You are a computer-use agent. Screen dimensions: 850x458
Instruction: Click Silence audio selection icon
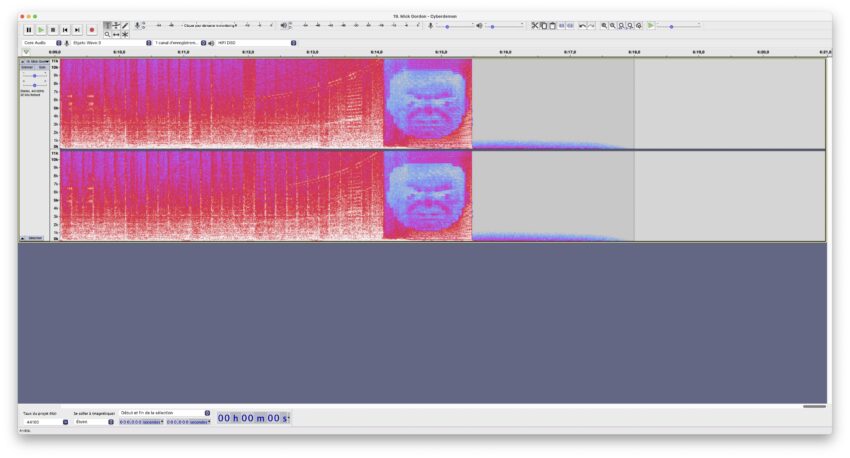point(570,25)
